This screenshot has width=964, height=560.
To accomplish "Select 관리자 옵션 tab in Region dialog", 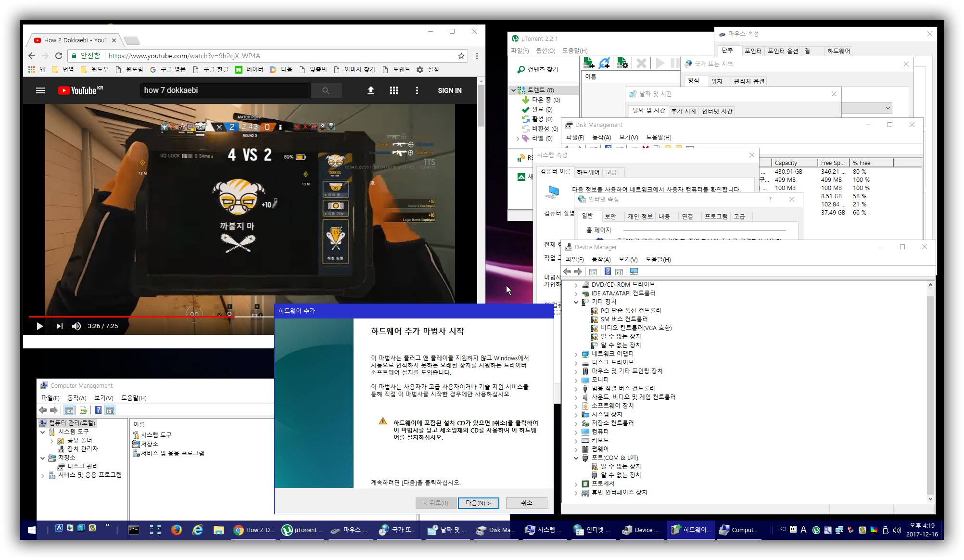I will (749, 81).
